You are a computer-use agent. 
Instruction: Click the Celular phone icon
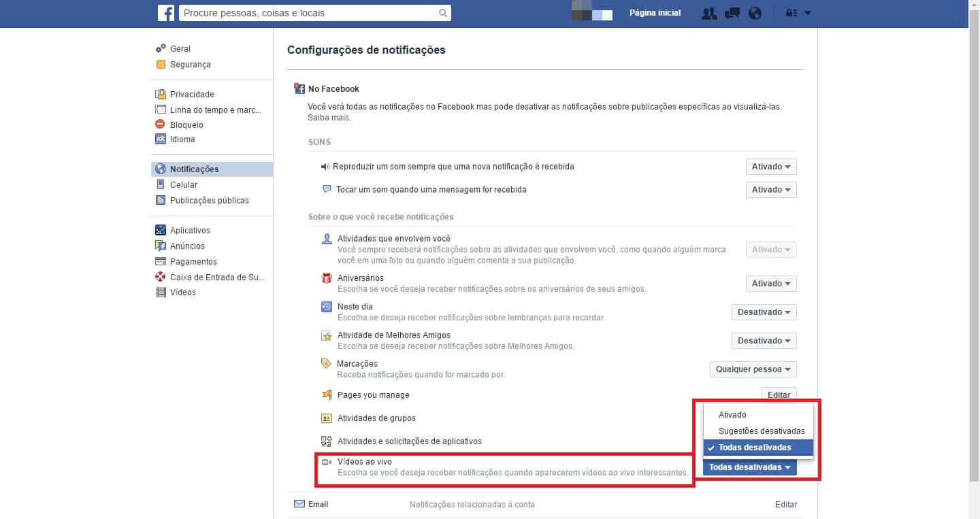coord(161,184)
